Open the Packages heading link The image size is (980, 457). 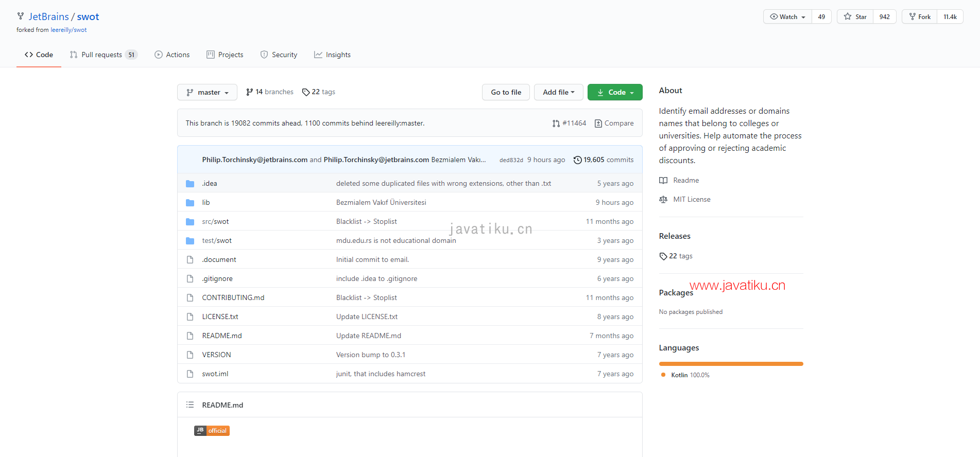pos(676,293)
